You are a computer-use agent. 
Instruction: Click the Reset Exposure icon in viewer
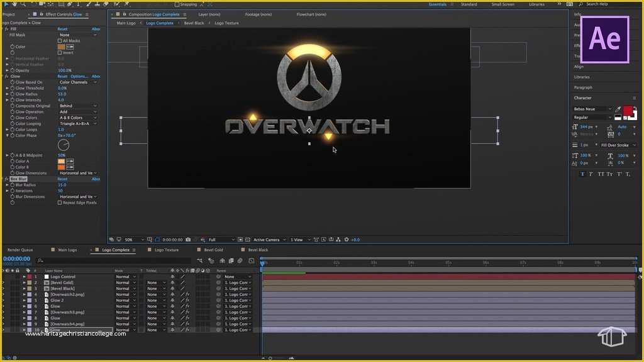[x=347, y=239]
